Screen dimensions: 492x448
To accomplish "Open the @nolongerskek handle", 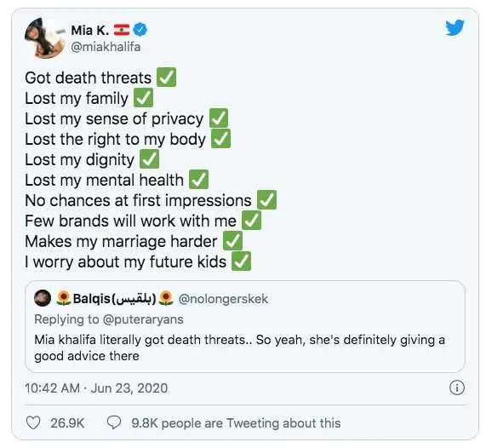I will tap(223, 299).
